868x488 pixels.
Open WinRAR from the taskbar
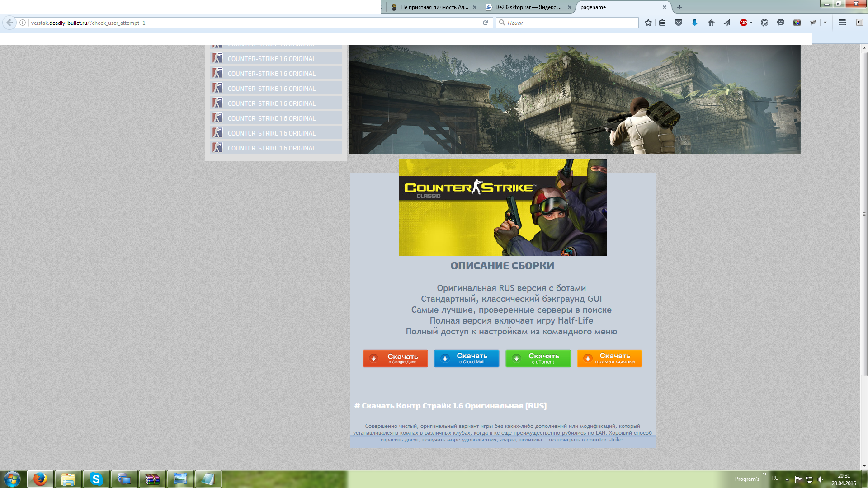click(x=152, y=479)
